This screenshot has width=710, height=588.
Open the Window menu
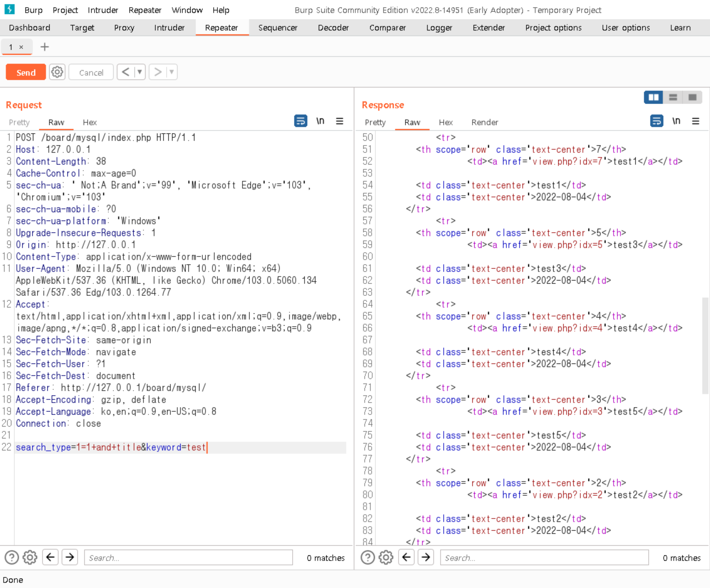click(x=187, y=10)
